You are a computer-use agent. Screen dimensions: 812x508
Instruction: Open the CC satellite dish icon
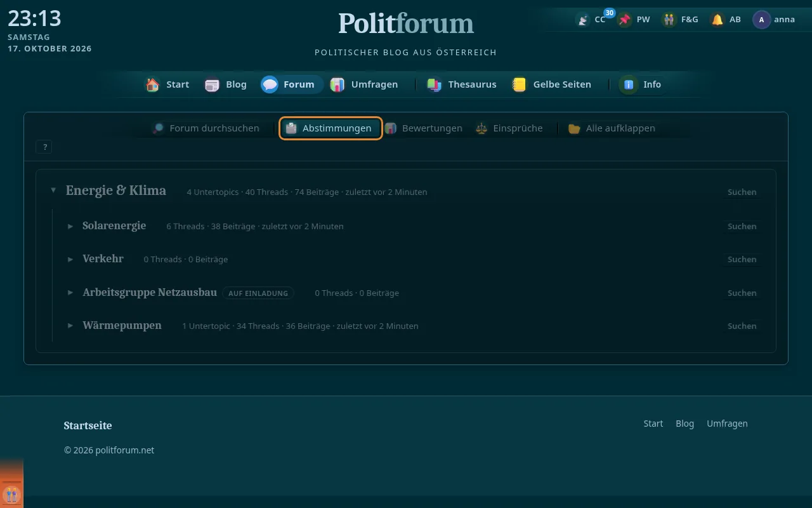tap(582, 20)
